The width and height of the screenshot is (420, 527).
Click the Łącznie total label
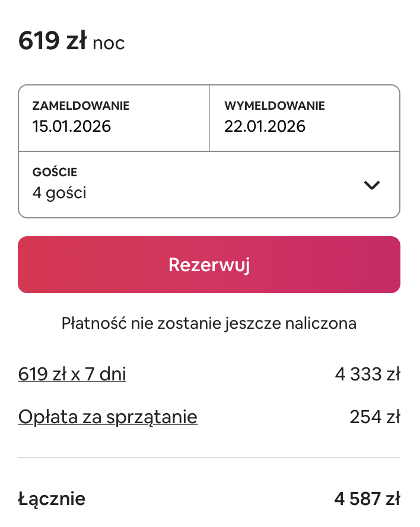[x=52, y=499]
